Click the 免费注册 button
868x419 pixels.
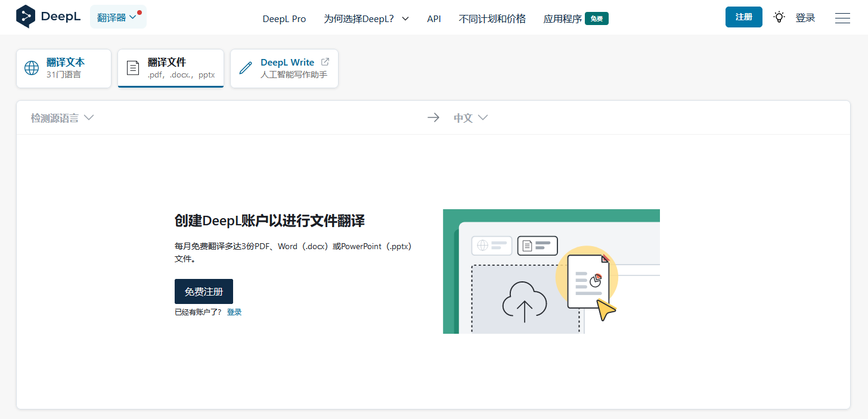[204, 291]
